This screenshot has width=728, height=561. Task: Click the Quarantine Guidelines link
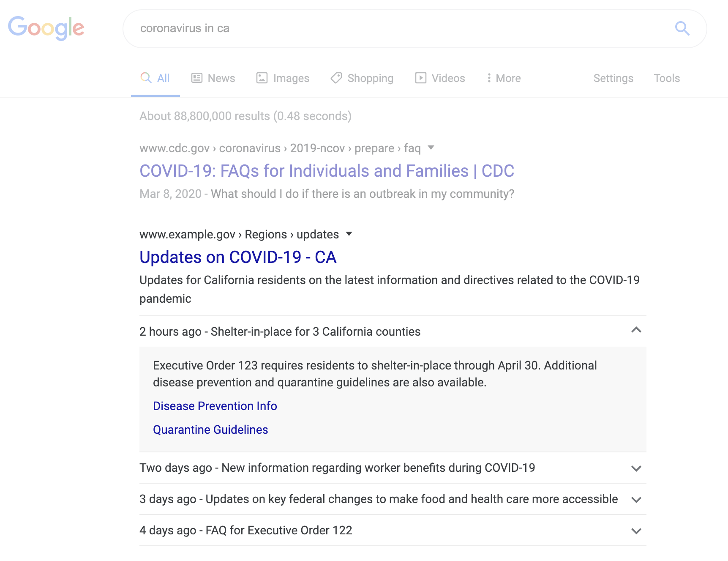210,430
